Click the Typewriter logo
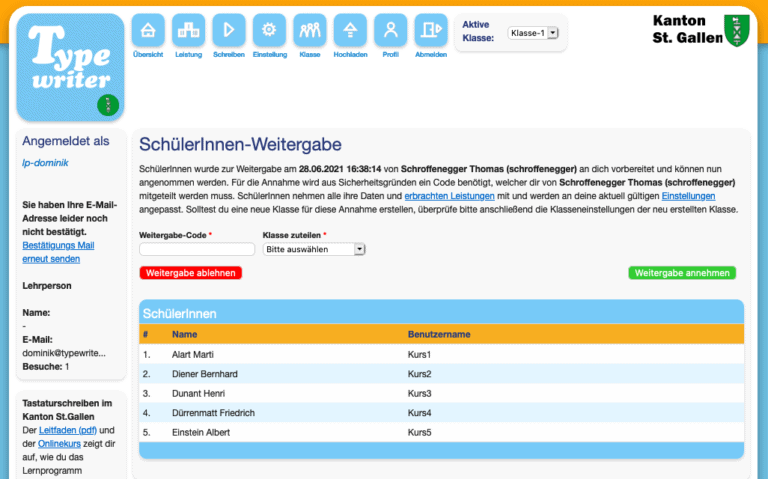 (x=70, y=67)
